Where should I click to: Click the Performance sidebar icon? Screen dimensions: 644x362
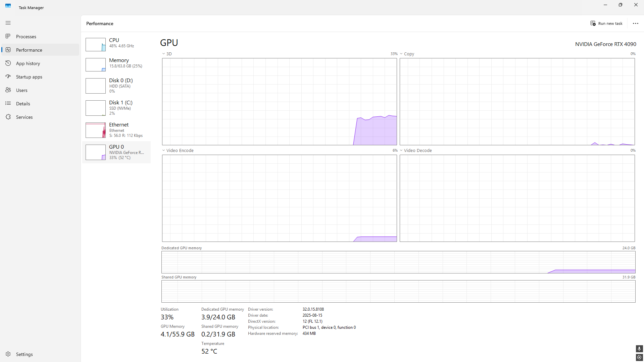pos(8,50)
